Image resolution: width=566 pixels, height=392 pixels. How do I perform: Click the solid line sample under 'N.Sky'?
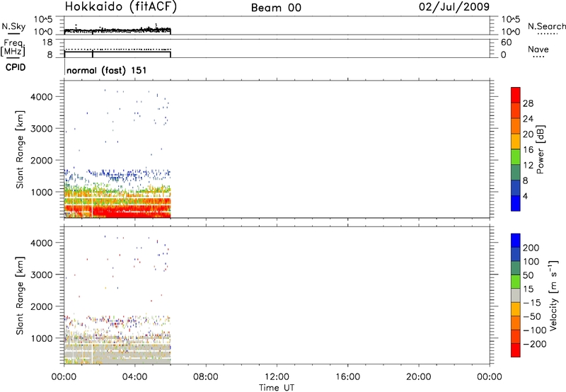pos(13,33)
